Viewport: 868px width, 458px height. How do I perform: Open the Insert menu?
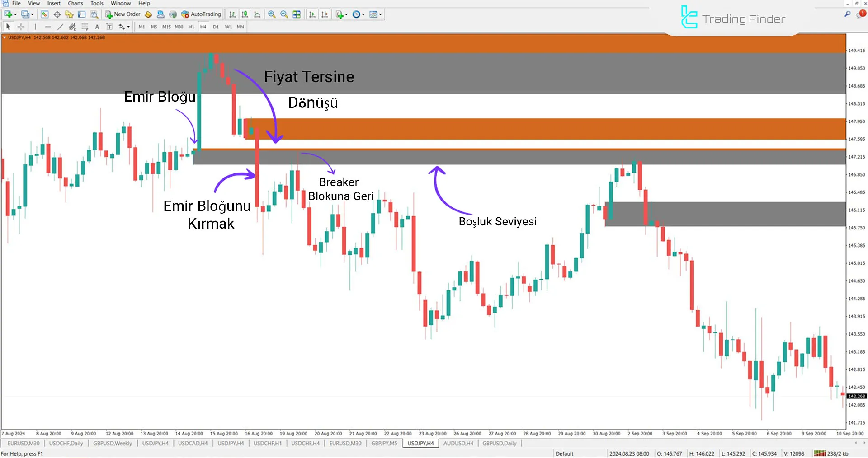(x=54, y=3)
